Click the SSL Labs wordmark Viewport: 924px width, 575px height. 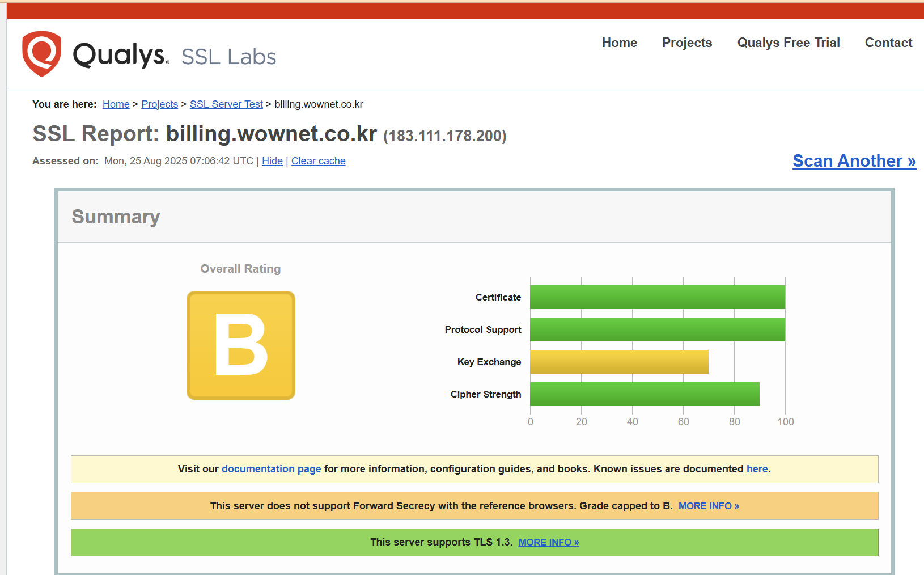coord(228,57)
